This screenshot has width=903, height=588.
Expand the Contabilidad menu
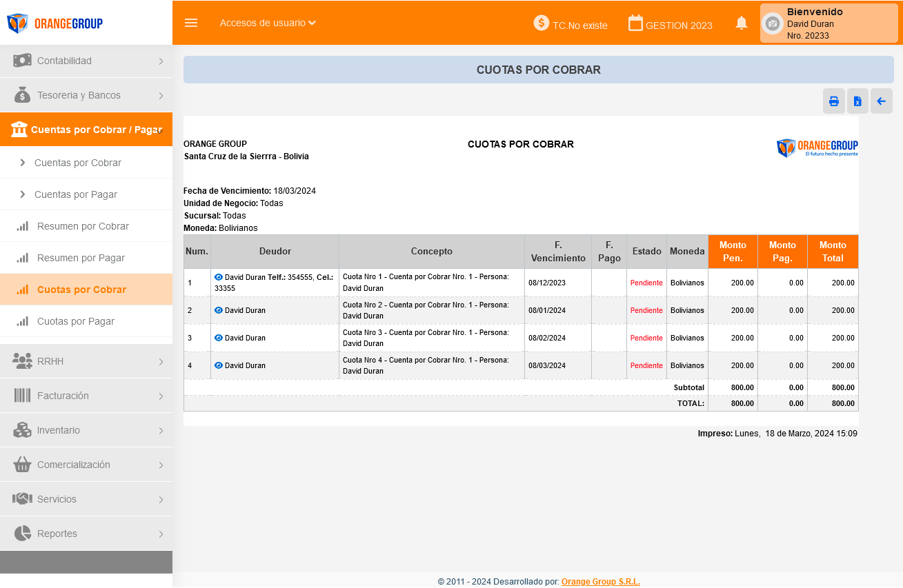pyautogui.click(x=86, y=61)
